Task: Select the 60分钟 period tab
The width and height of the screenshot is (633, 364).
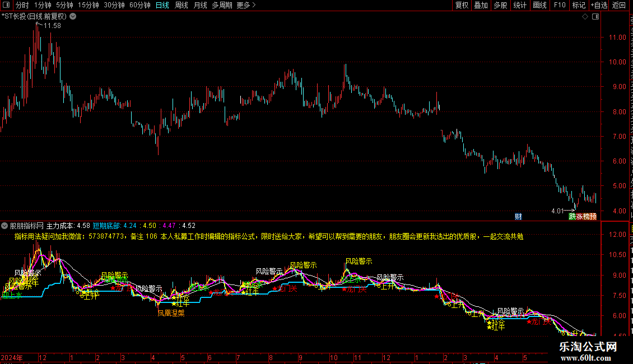Action: point(140,5)
